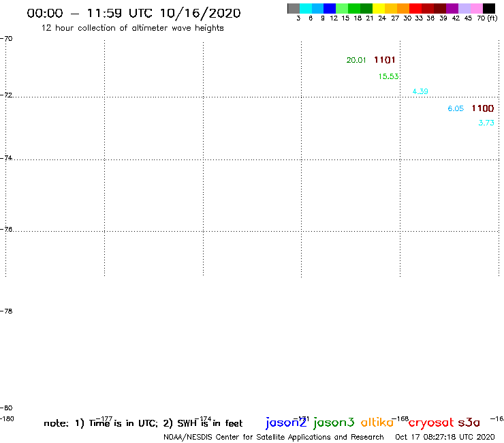Viewport: 504px width, 443px height.
Task: Click the red cryosat satellite label
Action: (x=431, y=423)
